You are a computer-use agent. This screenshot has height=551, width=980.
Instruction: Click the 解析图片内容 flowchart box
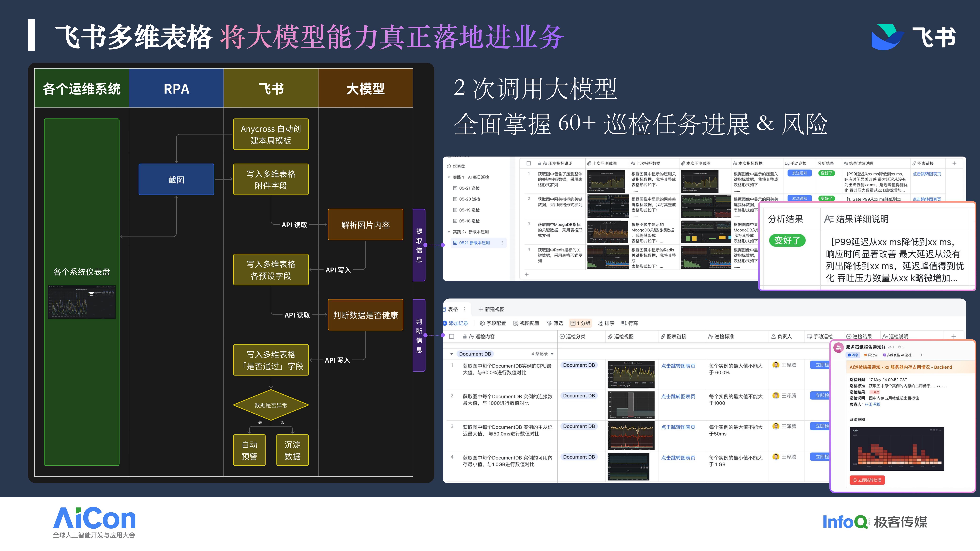[365, 225]
